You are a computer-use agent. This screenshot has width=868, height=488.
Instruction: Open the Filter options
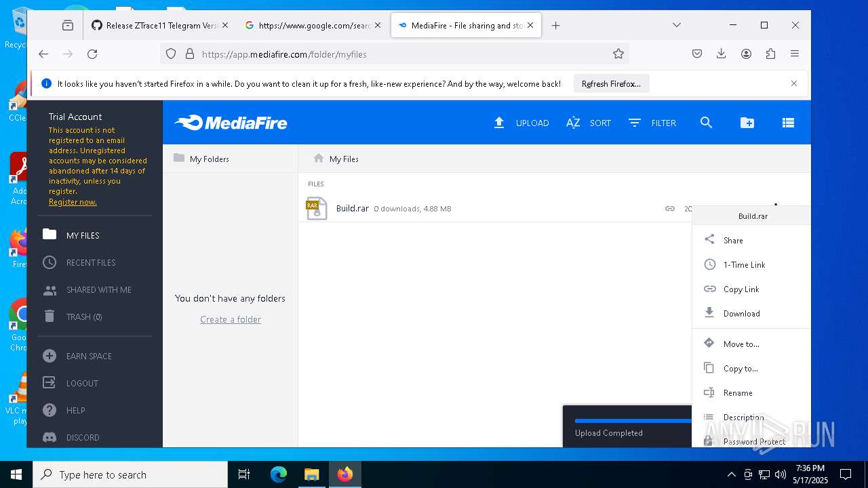(652, 123)
